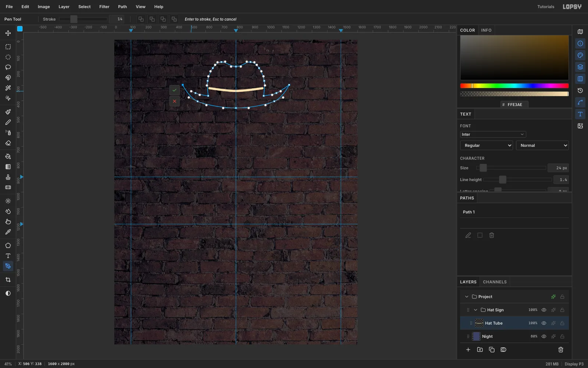Screen dimensions: 588x368
Task: Choose the Crop tool
Action: pos(8,280)
